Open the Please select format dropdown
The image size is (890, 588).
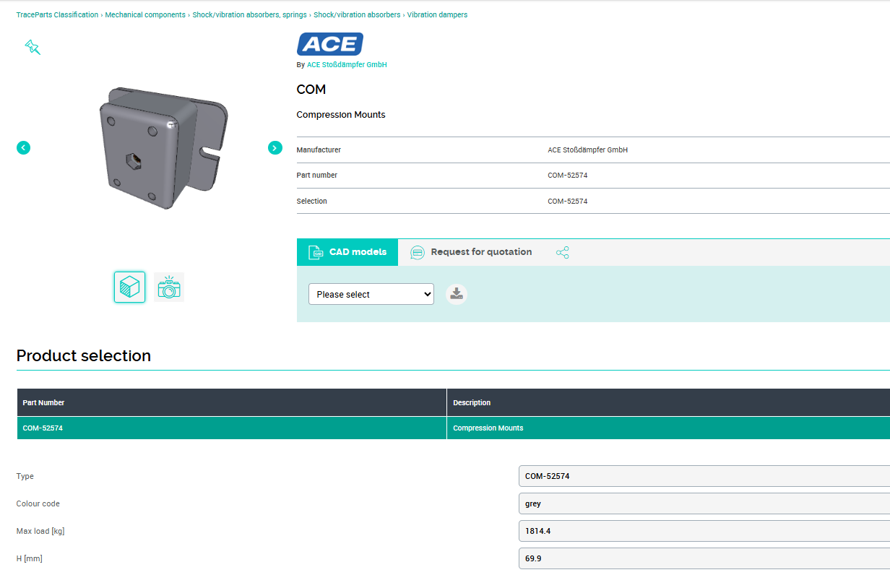coord(371,294)
